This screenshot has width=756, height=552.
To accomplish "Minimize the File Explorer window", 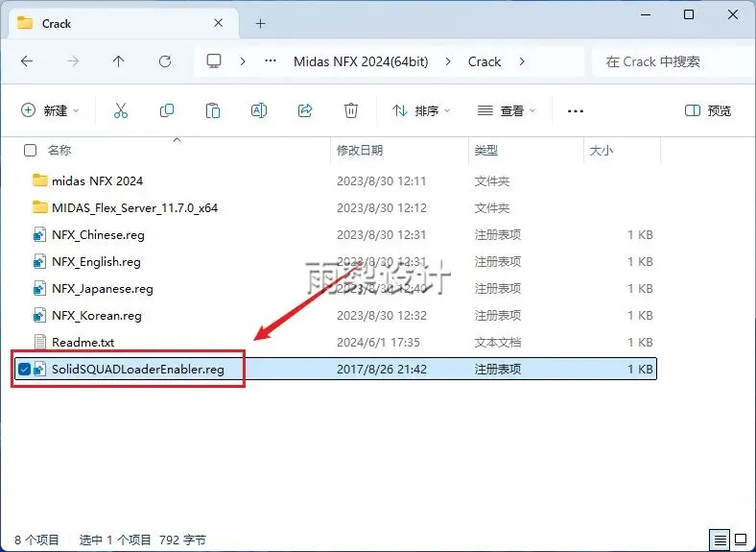I will pyautogui.click(x=647, y=14).
